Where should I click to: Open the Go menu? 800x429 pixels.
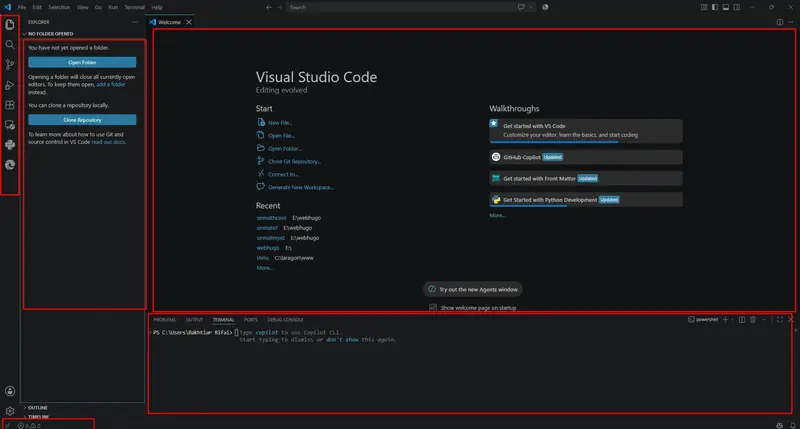98,7
